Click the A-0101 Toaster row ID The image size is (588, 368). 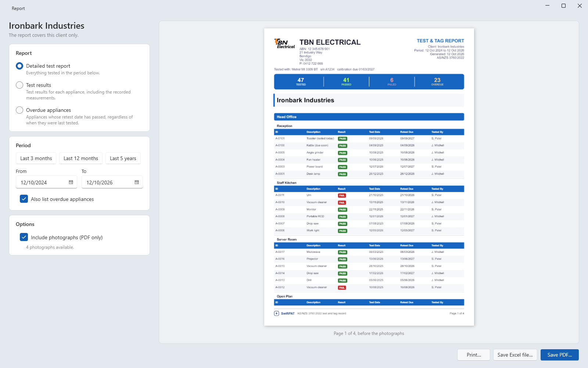(280, 138)
